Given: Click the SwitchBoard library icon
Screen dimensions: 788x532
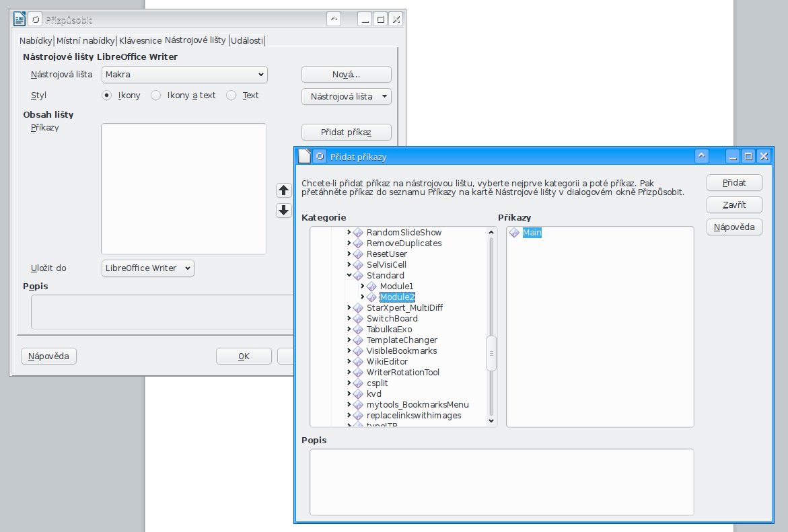Looking at the screenshot, I should point(358,319).
